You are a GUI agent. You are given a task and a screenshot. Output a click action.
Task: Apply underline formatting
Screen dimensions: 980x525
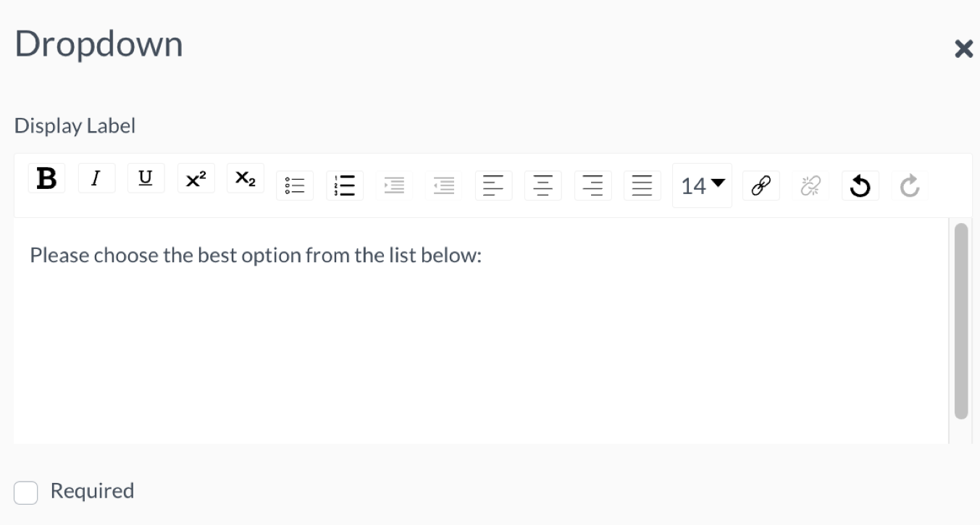[146, 178]
